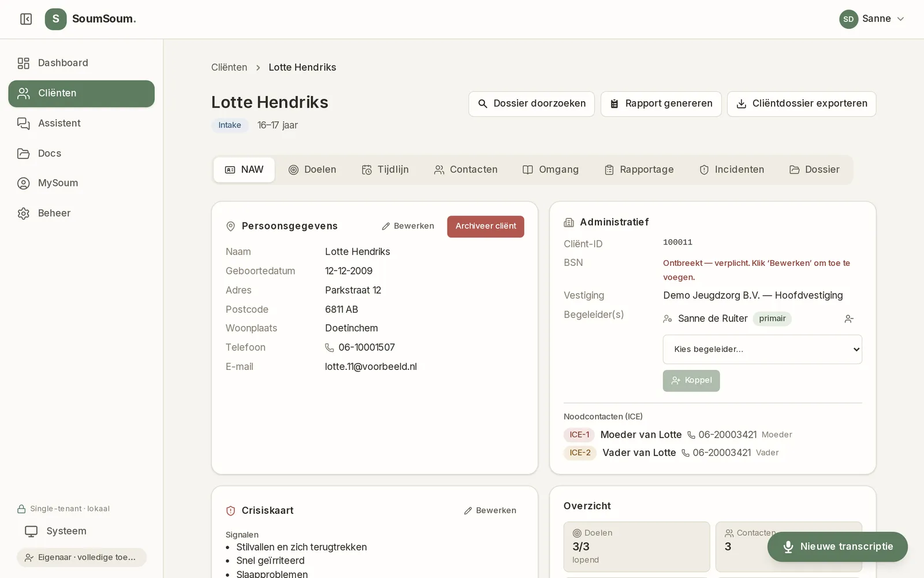Open the Rapportage tab
Viewport: 924px width, 578px height.
point(639,170)
